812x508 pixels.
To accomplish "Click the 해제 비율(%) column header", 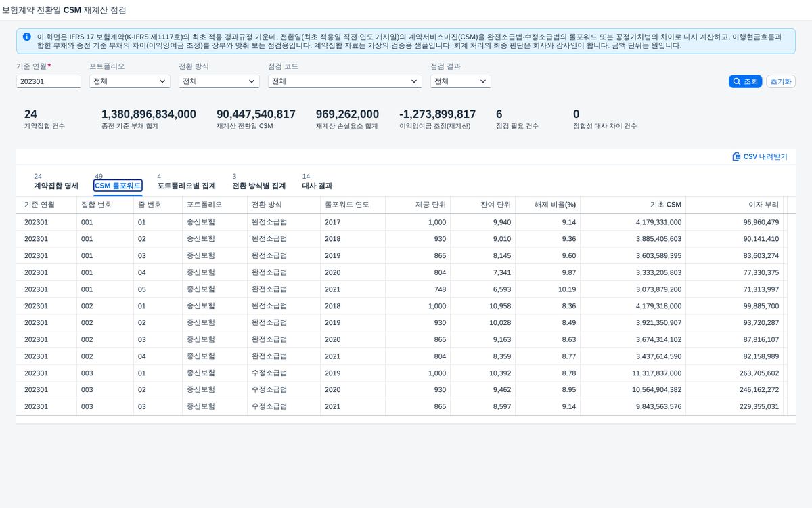I will pyautogui.click(x=547, y=205).
